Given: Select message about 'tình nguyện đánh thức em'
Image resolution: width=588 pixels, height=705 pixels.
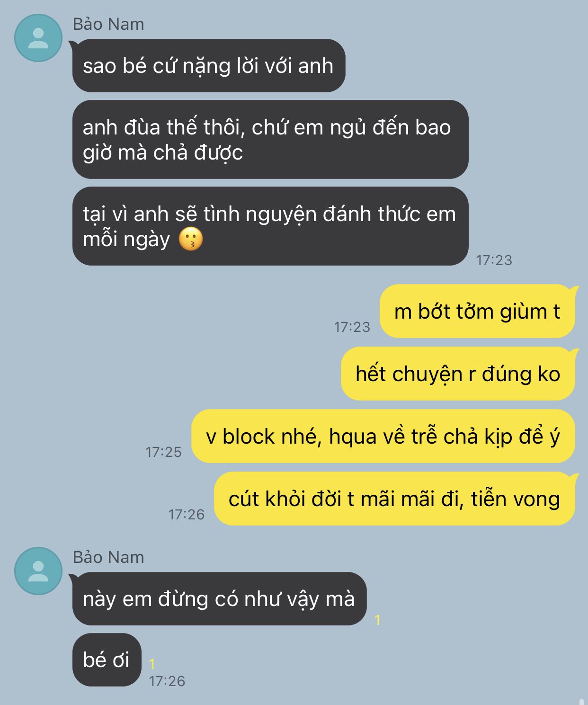Looking at the screenshot, I should (x=270, y=226).
